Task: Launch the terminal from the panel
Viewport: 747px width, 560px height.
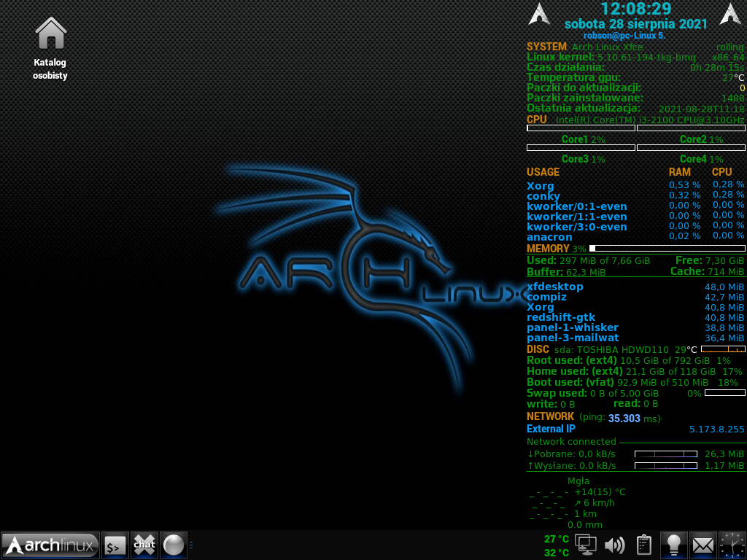Action: (115, 545)
